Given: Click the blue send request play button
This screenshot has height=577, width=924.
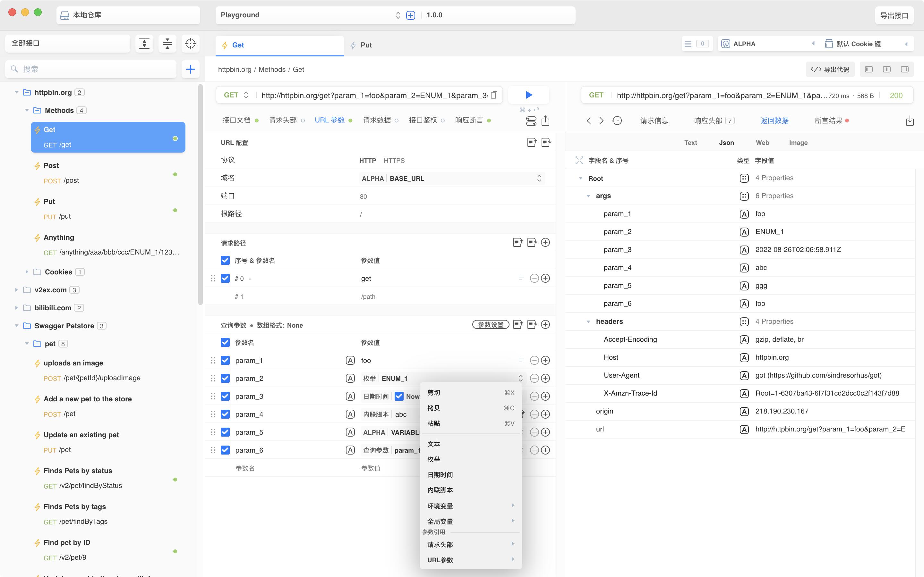Looking at the screenshot, I should click(529, 95).
